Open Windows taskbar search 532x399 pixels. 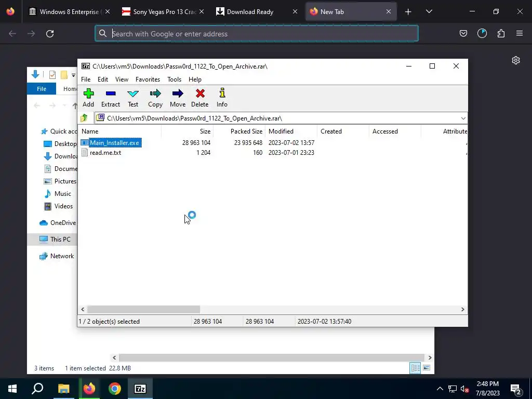pyautogui.click(x=37, y=389)
